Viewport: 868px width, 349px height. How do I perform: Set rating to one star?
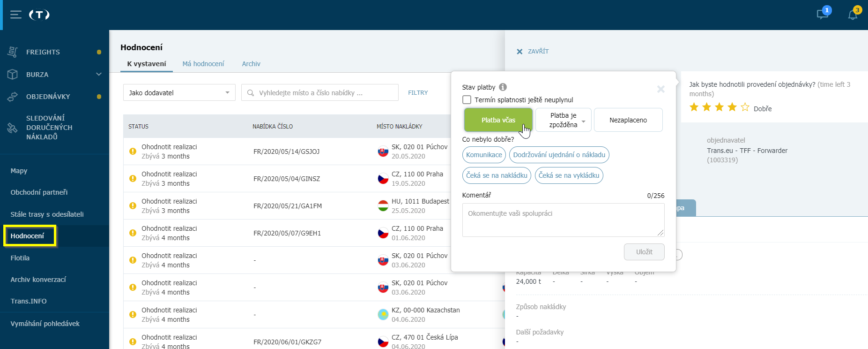point(694,107)
